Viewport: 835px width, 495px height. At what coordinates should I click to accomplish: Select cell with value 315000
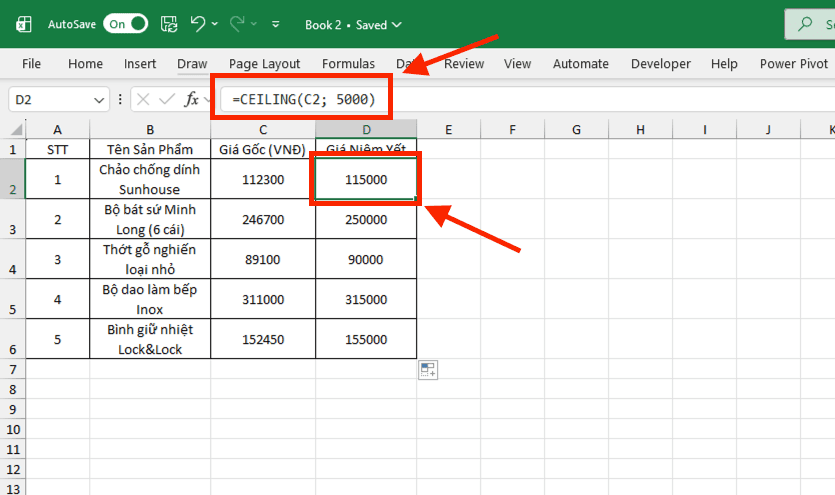[366, 299]
